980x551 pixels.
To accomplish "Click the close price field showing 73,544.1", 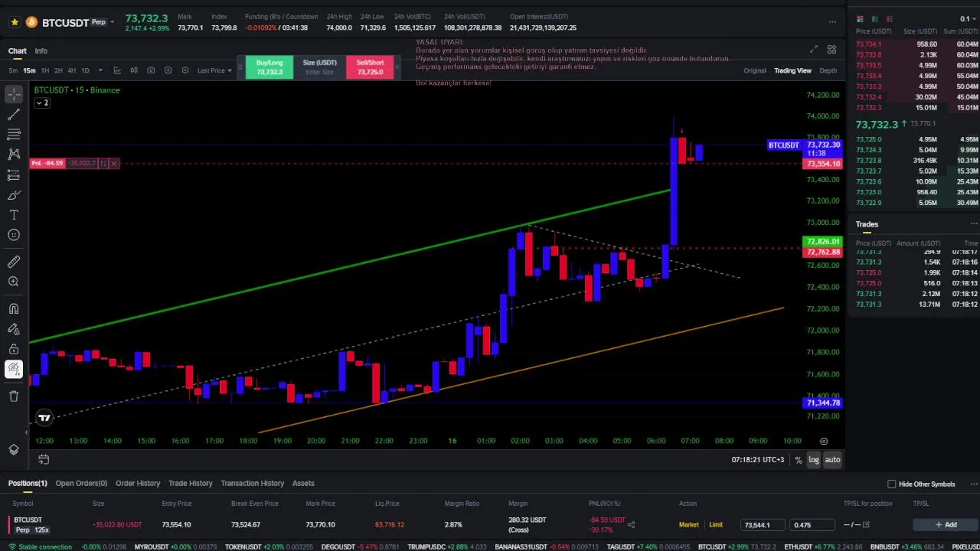I will [763, 525].
